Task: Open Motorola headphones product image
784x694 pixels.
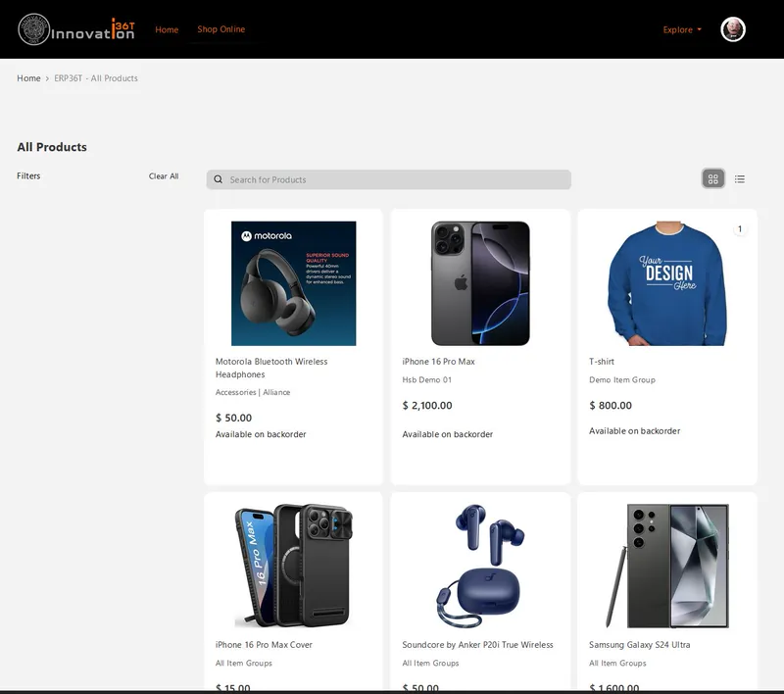Action: pyautogui.click(x=293, y=283)
